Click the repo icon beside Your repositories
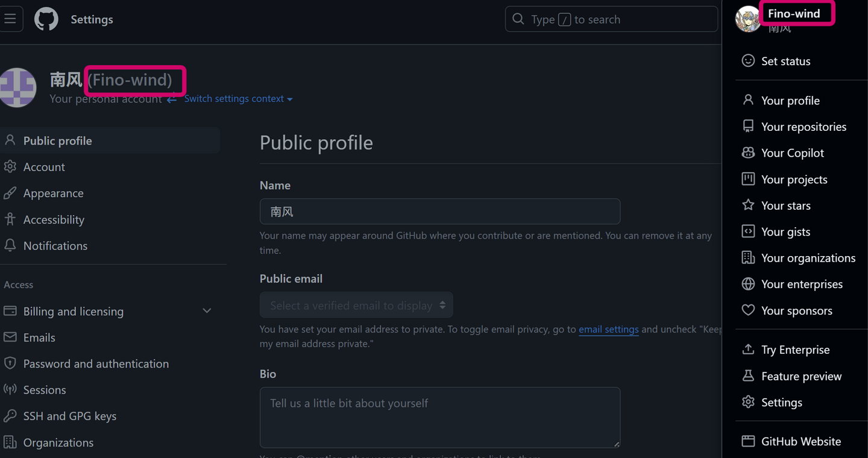 pos(748,126)
